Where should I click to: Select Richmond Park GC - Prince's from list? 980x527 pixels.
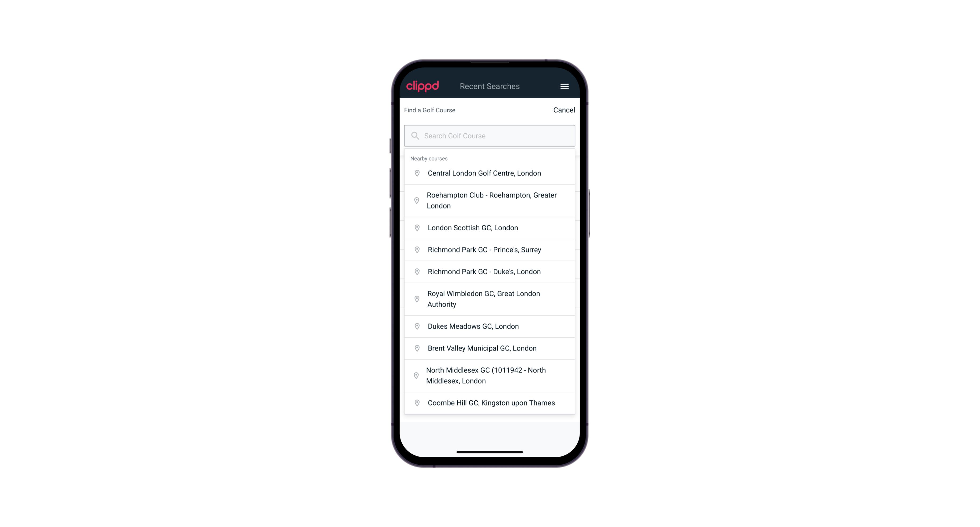click(x=489, y=250)
